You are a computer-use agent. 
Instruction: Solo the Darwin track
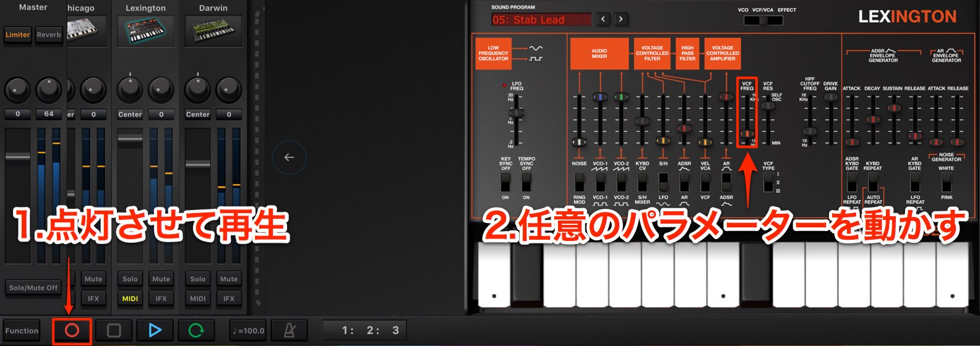click(x=198, y=279)
